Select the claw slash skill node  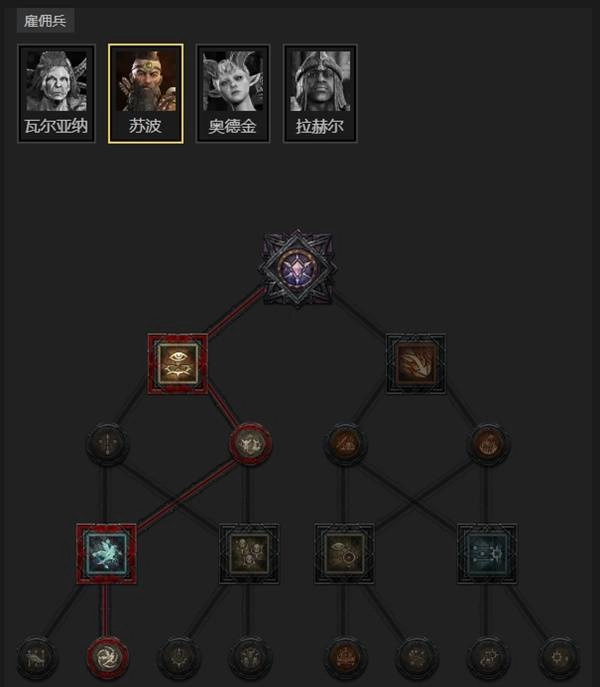(x=416, y=363)
